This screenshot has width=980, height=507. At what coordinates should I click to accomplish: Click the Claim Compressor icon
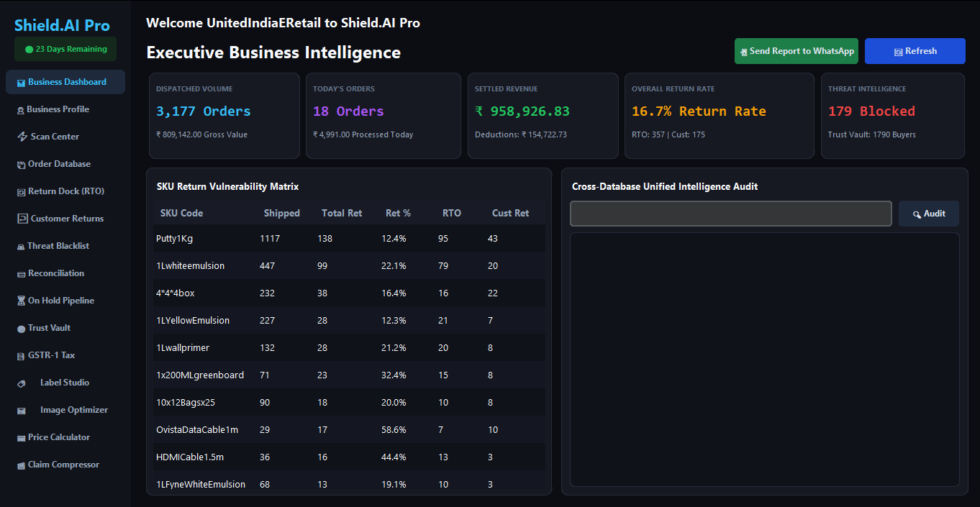pyautogui.click(x=21, y=465)
